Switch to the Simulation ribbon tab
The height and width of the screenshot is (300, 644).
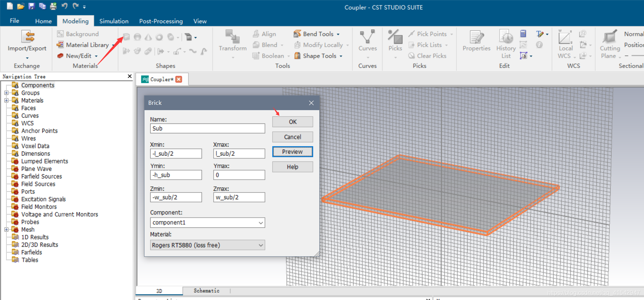(114, 21)
